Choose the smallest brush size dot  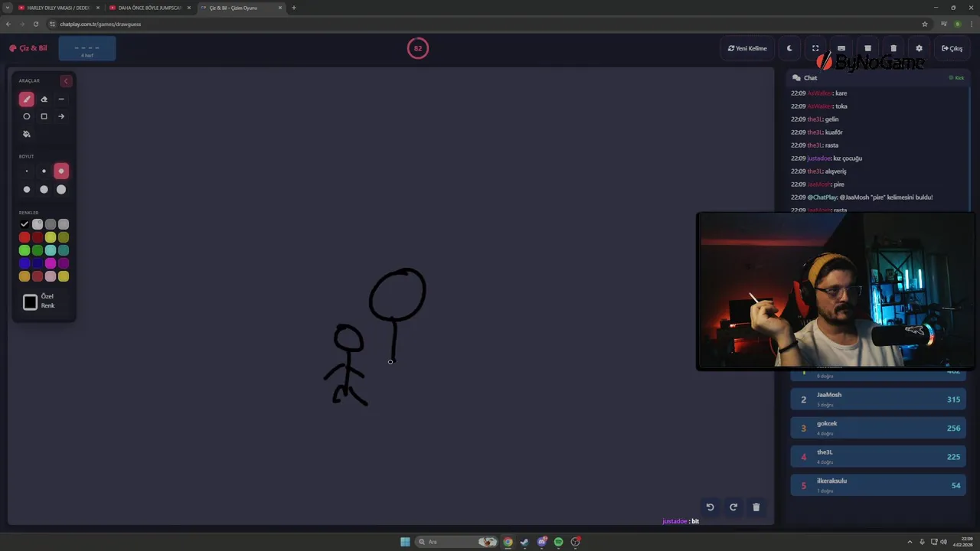[x=27, y=171]
